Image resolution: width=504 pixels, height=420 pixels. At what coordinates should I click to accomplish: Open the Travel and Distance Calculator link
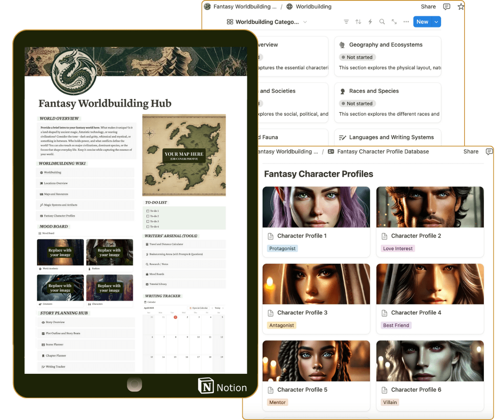[166, 244]
